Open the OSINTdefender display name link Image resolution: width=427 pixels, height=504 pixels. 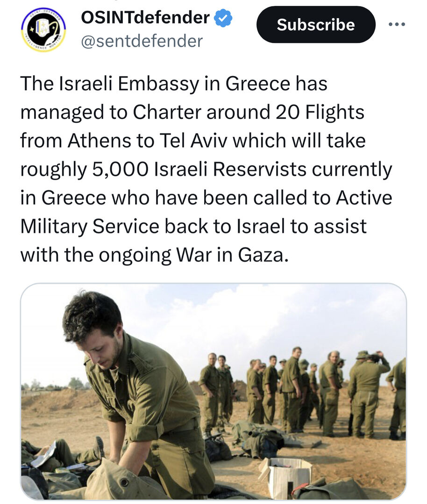(x=145, y=18)
